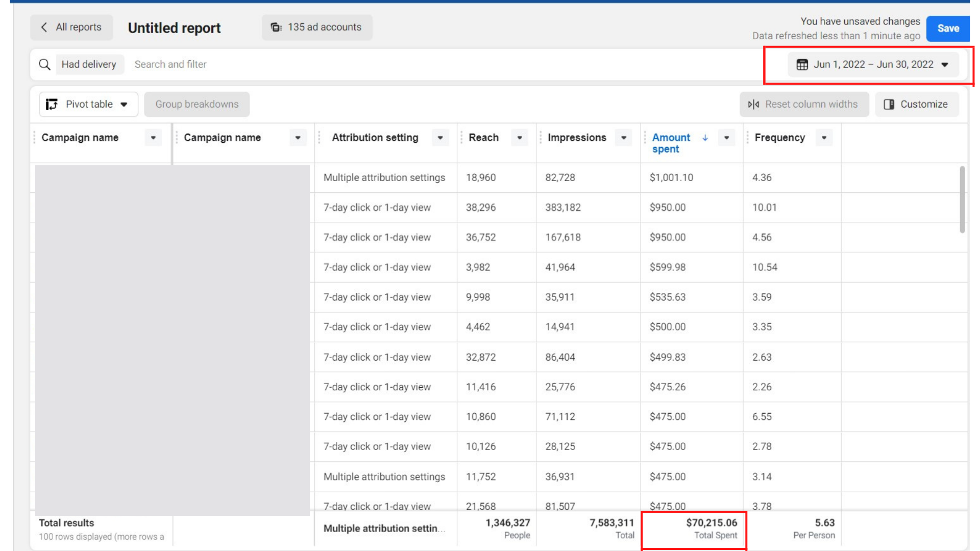Click the Pivot table layout icon

tap(52, 104)
